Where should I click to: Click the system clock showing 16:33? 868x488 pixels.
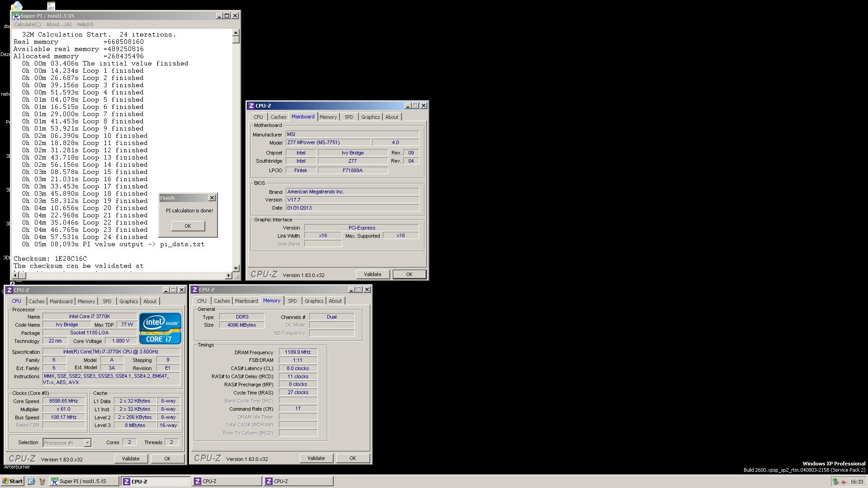click(x=857, y=482)
